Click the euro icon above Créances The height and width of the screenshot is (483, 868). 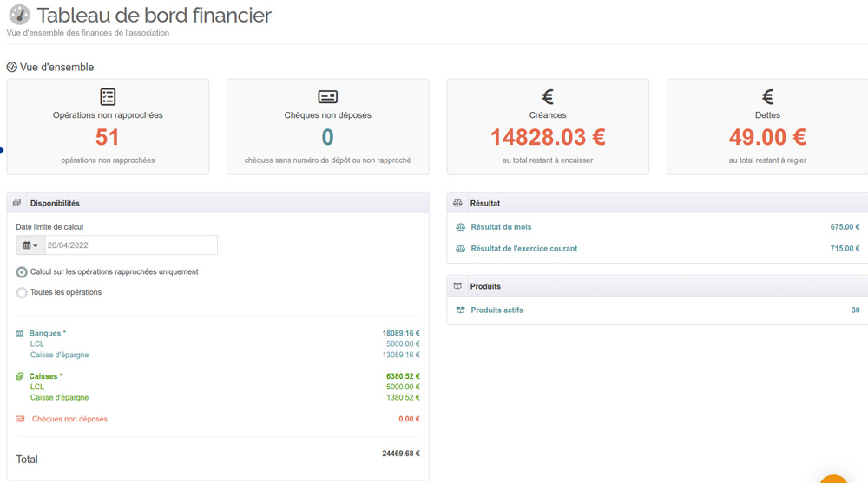click(x=548, y=96)
